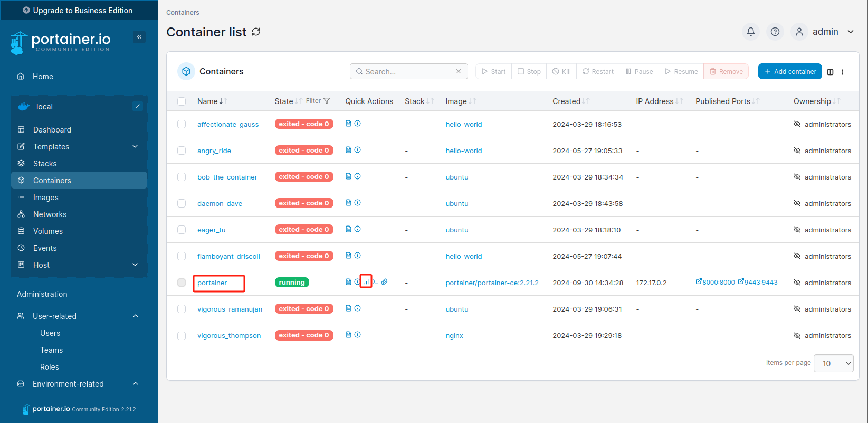The width and height of the screenshot is (868, 423).
Task: Click Upgrade to Business Edition
Action: pos(78,10)
